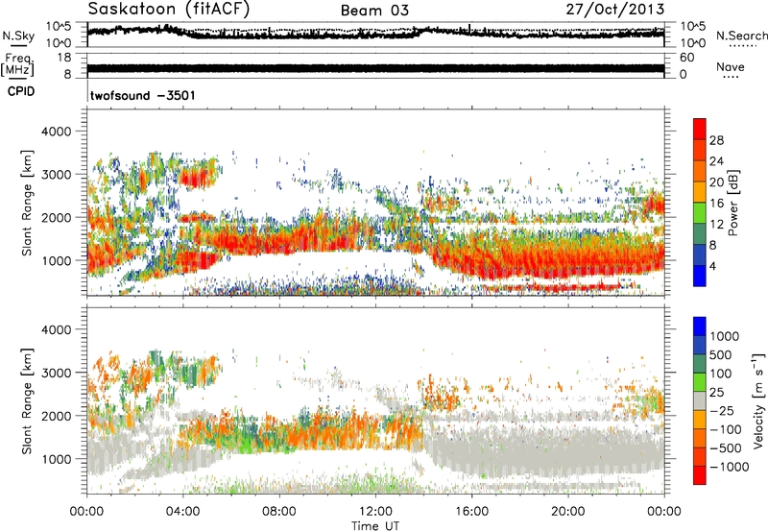768x532 pixels.
Task: Click the velocity panel's "Slant Range [km]" label
Action: (27, 401)
